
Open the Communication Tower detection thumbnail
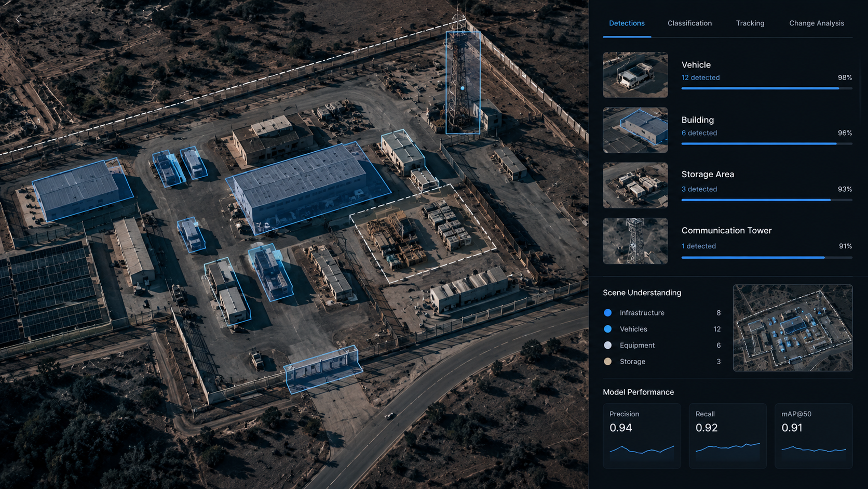click(635, 241)
